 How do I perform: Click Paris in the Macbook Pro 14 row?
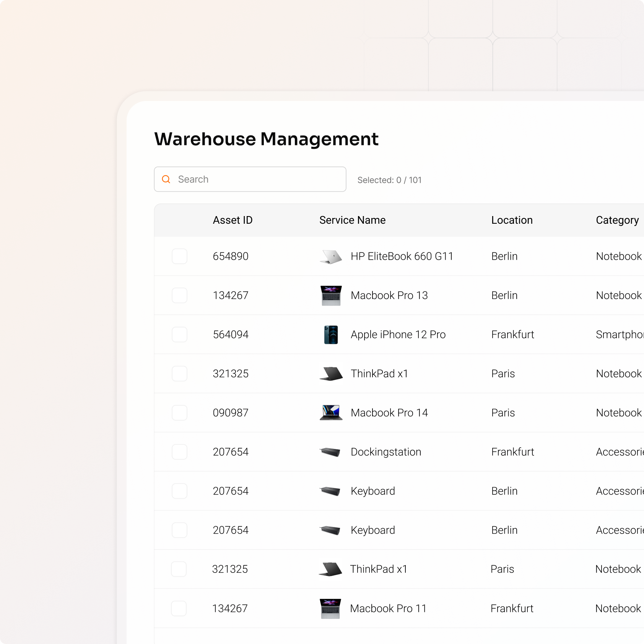(x=503, y=413)
